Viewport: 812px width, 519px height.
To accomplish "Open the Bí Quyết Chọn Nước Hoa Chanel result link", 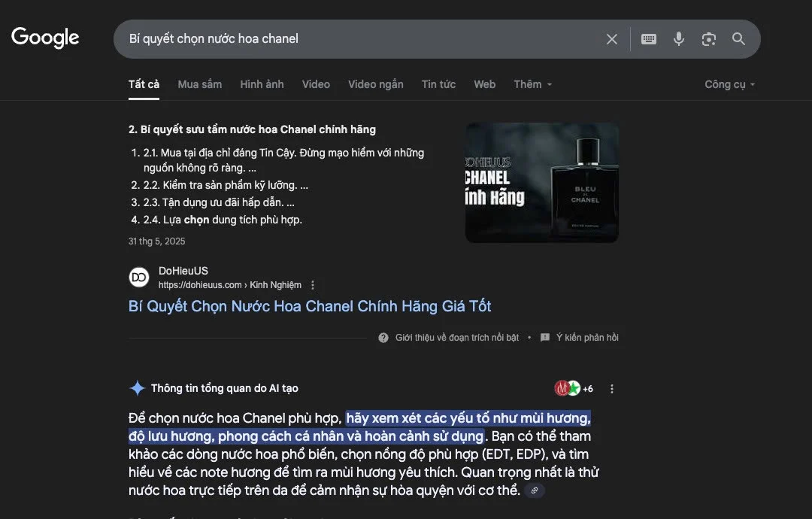I will 310,306.
